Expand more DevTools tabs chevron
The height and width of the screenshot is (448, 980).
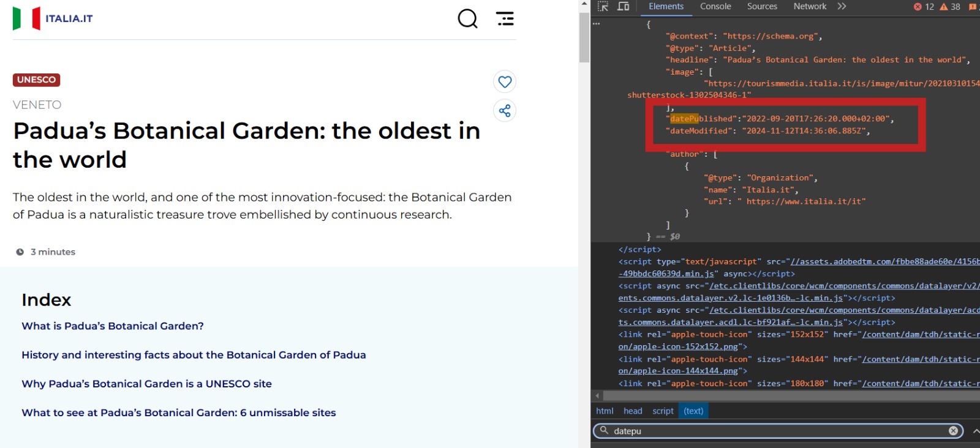pos(842,7)
